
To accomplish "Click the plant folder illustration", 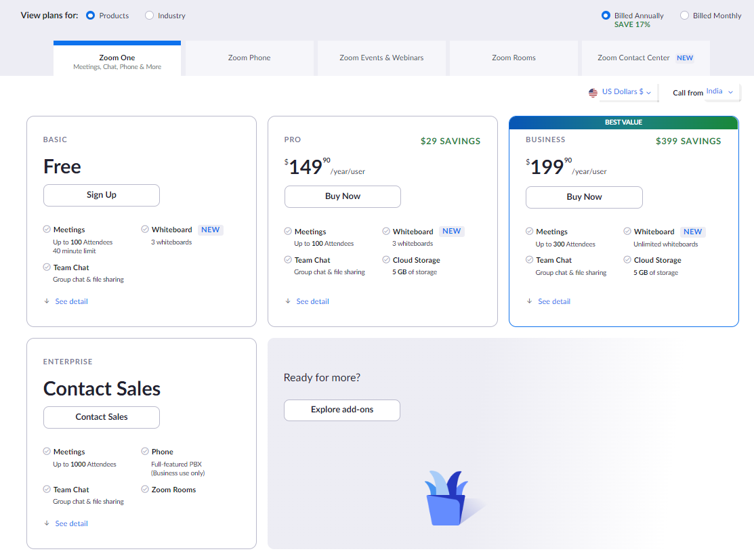I will point(447,500).
